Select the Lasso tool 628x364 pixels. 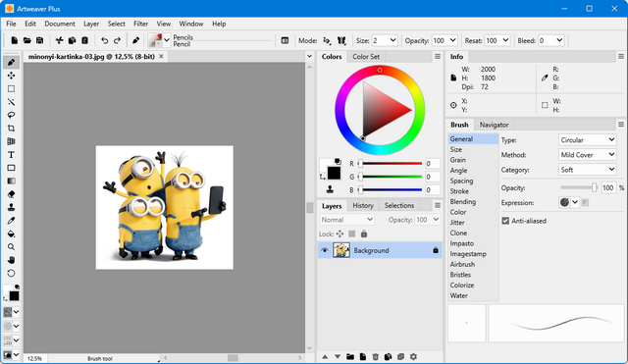pyautogui.click(x=11, y=116)
